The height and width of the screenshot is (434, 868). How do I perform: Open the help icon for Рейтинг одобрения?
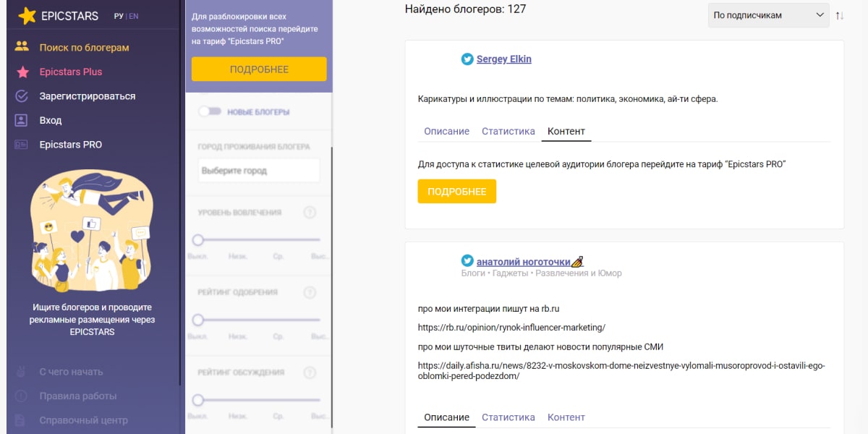coord(310,292)
